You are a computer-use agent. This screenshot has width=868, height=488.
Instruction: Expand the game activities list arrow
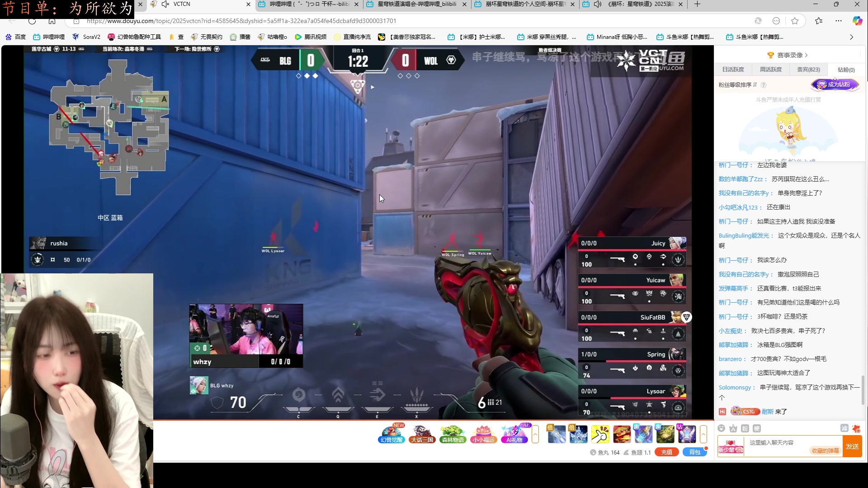tap(535, 434)
